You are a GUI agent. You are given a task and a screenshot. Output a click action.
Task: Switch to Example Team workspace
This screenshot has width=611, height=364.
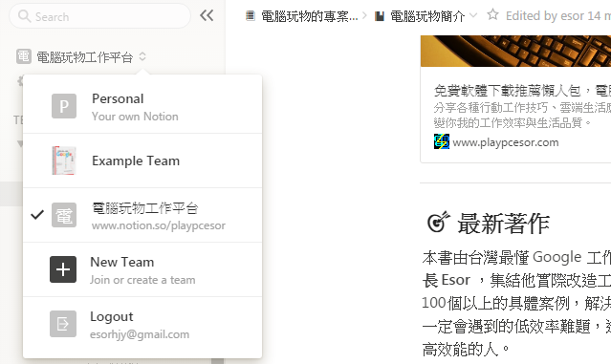click(x=142, y=161)
